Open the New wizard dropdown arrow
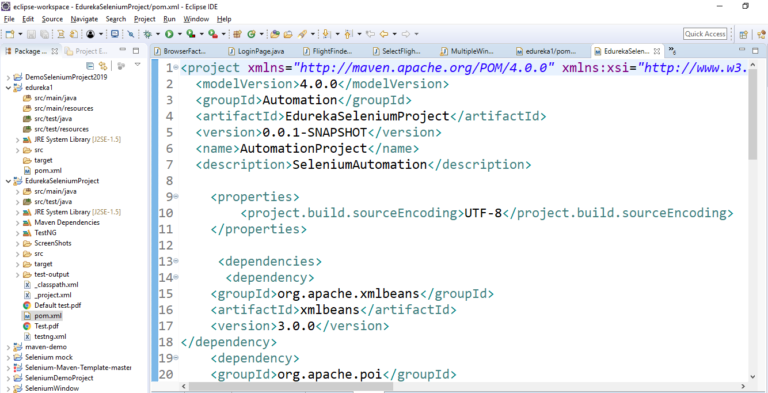 coord(21,34)
